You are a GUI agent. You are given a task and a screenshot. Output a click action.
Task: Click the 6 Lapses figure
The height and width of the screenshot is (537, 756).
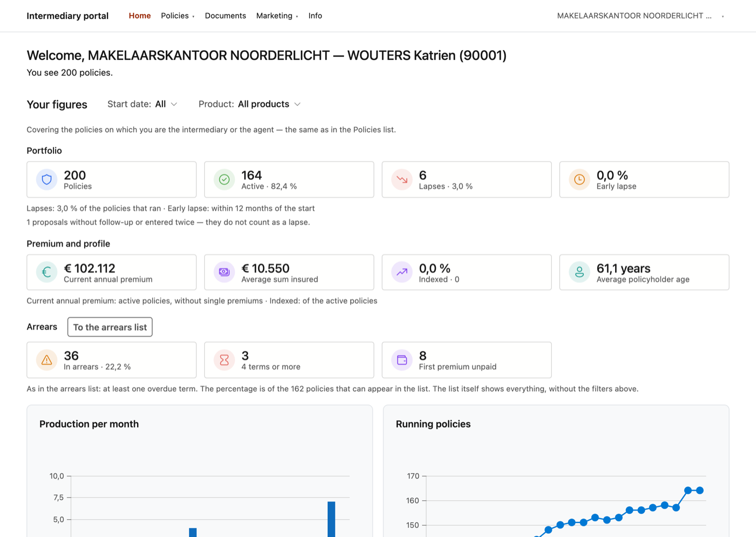click(x=423, y=175)
